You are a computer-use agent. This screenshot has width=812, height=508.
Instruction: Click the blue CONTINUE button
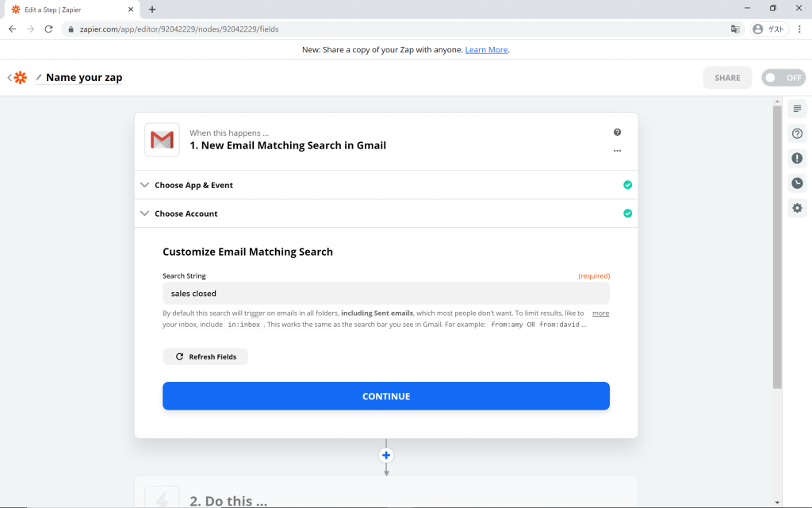click(x=386, y=396)
